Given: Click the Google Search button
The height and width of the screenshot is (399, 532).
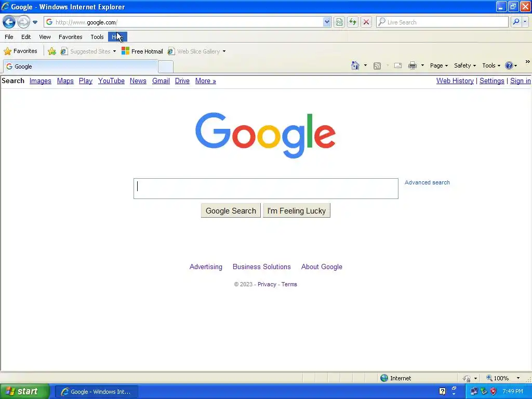Looking at the screenshot, I should (231, 211).
